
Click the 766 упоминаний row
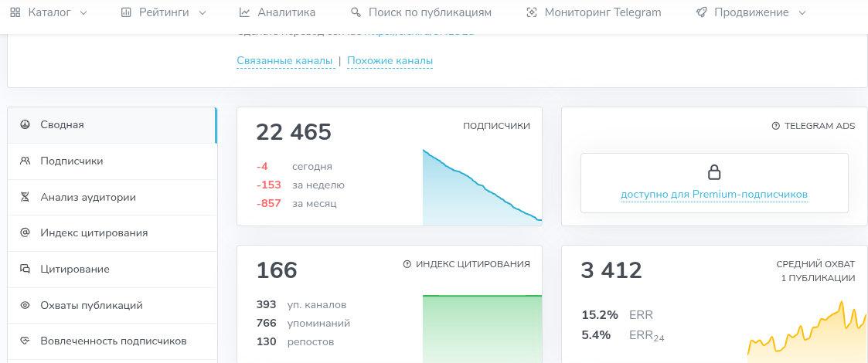303,323
